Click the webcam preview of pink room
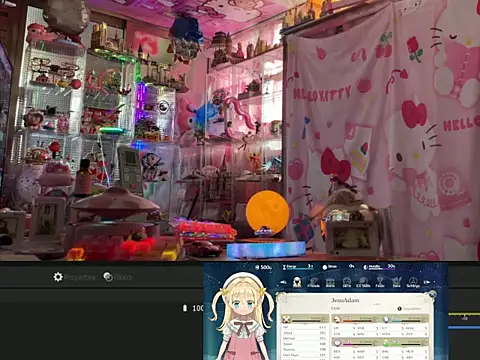This screenshot has width=480, height=360. [x=240, y=130]
